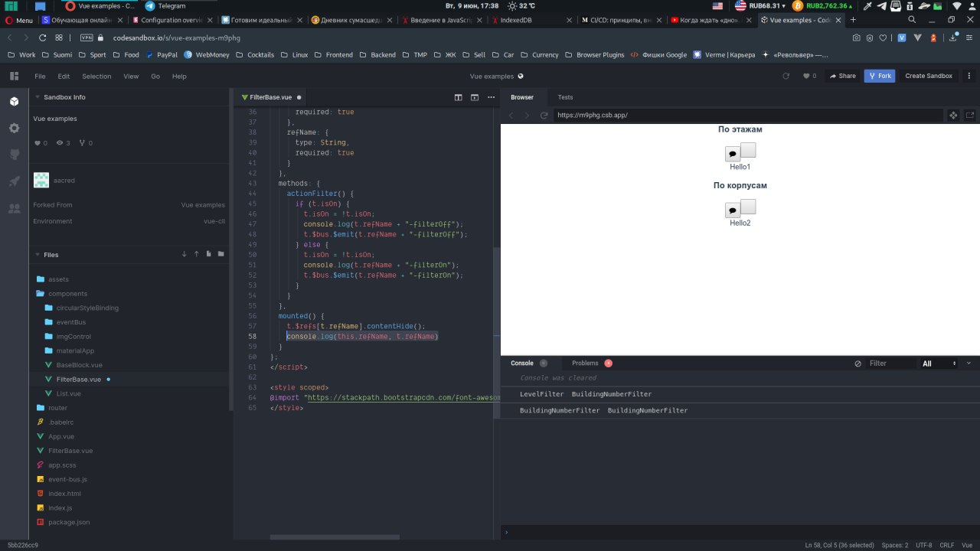Open the Deployment rocket icon in sidebar
This screenshot has height=551, width=980.
click(x=14, y=181)
